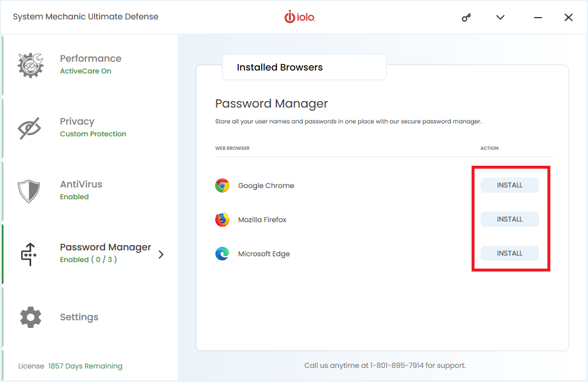Install the extension for Mozilla Firefox
Screen dimensions: 588x382
510,219
